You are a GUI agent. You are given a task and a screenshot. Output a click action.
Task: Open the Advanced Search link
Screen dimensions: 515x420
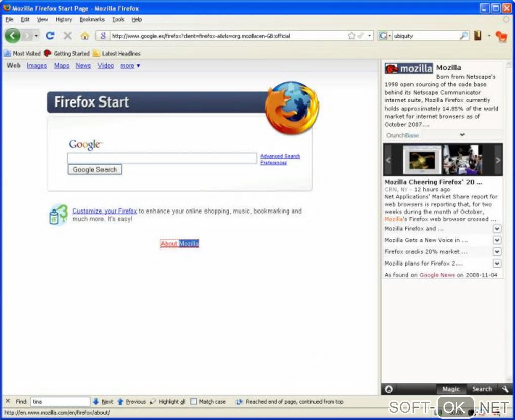pos(280,156)
